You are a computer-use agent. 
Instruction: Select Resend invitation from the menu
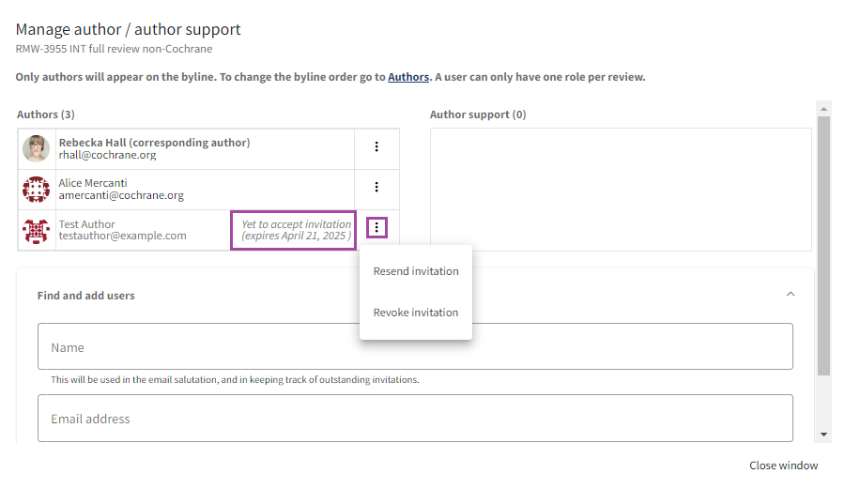coord(416,271)
